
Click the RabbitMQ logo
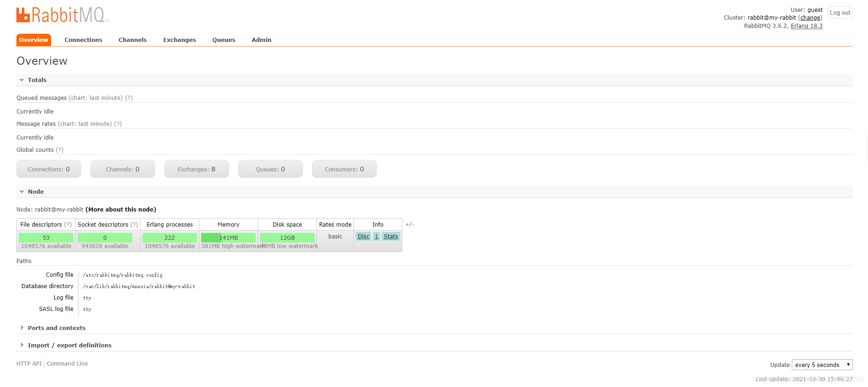(62, 15)
